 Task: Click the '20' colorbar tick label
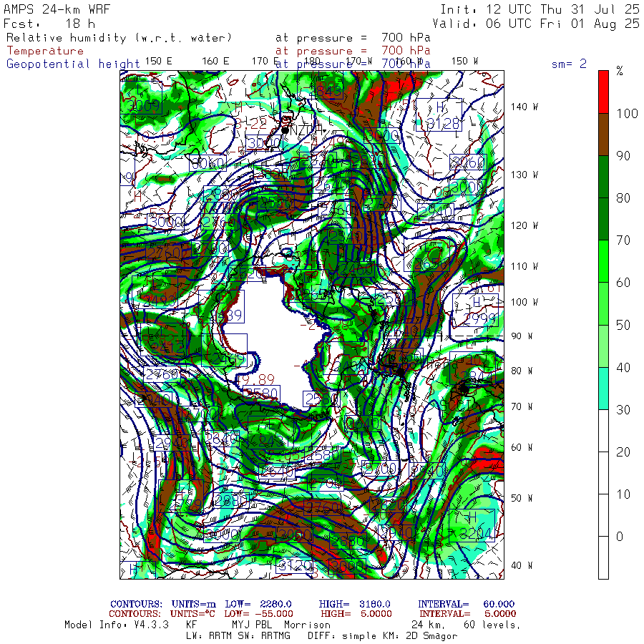coord(623,452)
